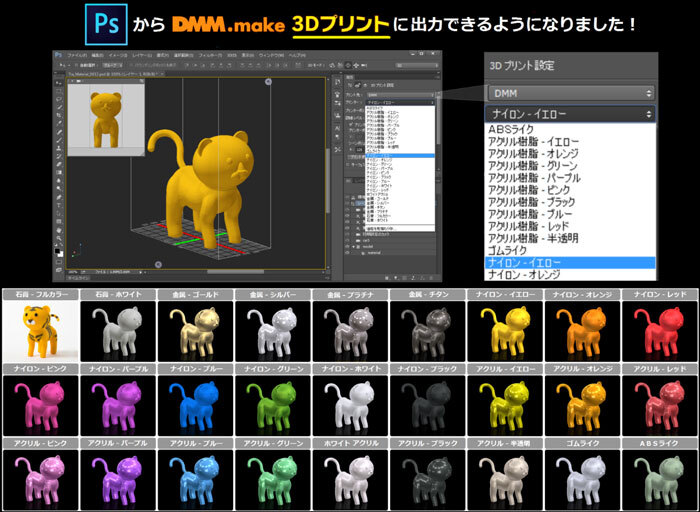Image resolution: width=700 pixels, height=512 pixels.
Task: Choose アクリル樹脂 - ブラック in enlarged list
Action: [570, 202]
